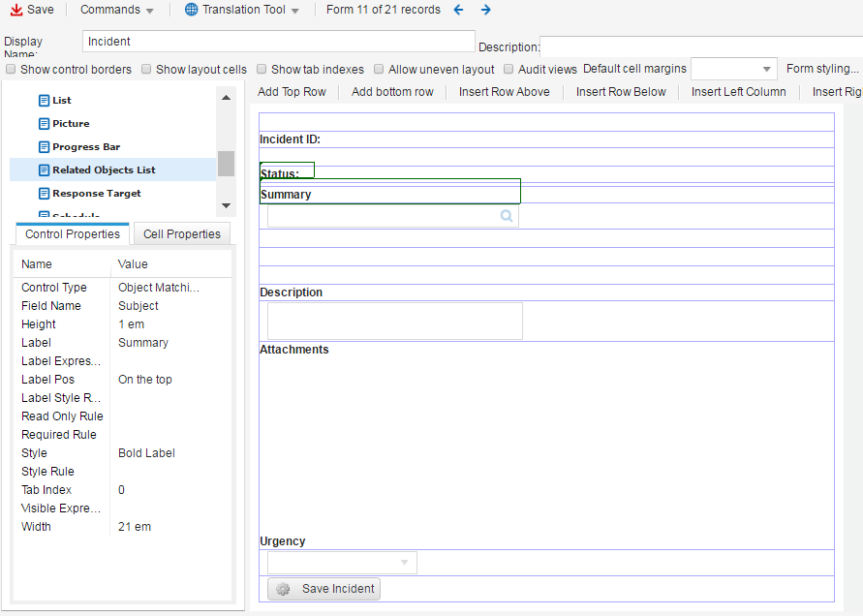863x616 pixels.
Task: Go to the next form record arrow
Action: tap(486, 10)
